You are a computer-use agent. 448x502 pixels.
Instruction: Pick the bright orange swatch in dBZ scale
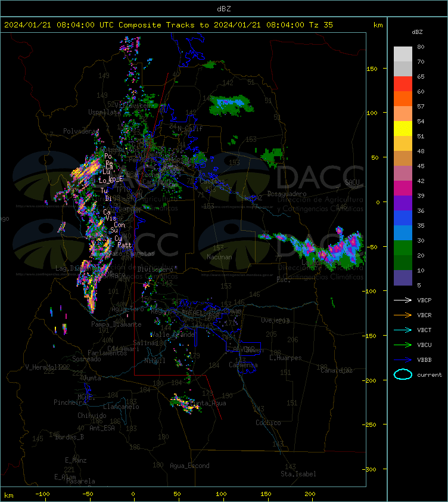(403, 98)
